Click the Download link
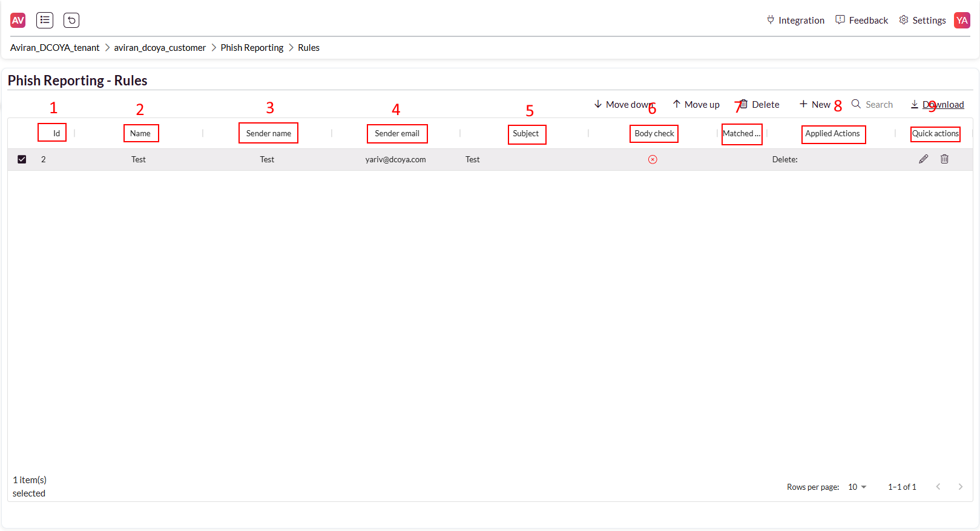980x531 pixels. [x=942, y=104]
